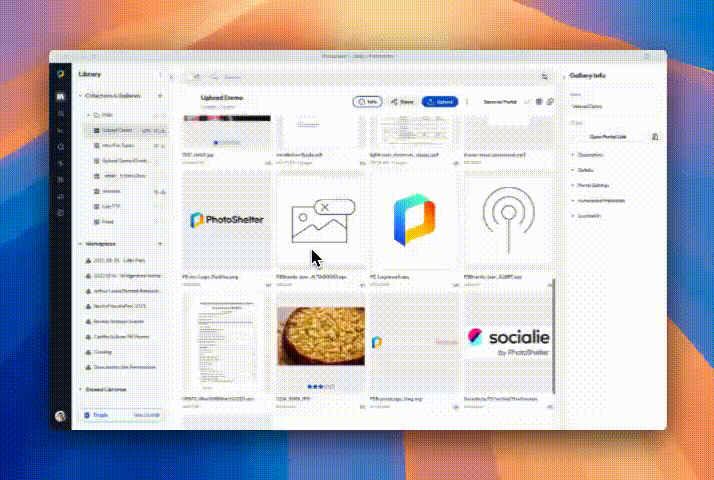Select the Upload Demo gallery in the tree
The height and width of the screenshot is (480, 714).
(x=126, y=130)
